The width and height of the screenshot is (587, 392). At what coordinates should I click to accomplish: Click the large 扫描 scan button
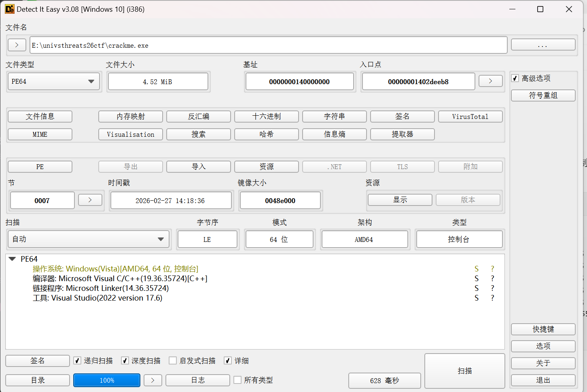pyautogui.click(x=465, y=371)
